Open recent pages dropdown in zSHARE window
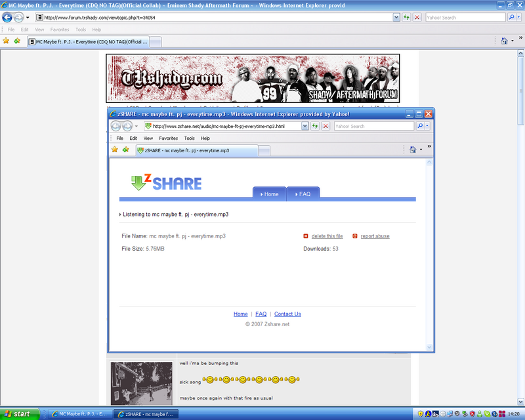 (x=136, y=126)
